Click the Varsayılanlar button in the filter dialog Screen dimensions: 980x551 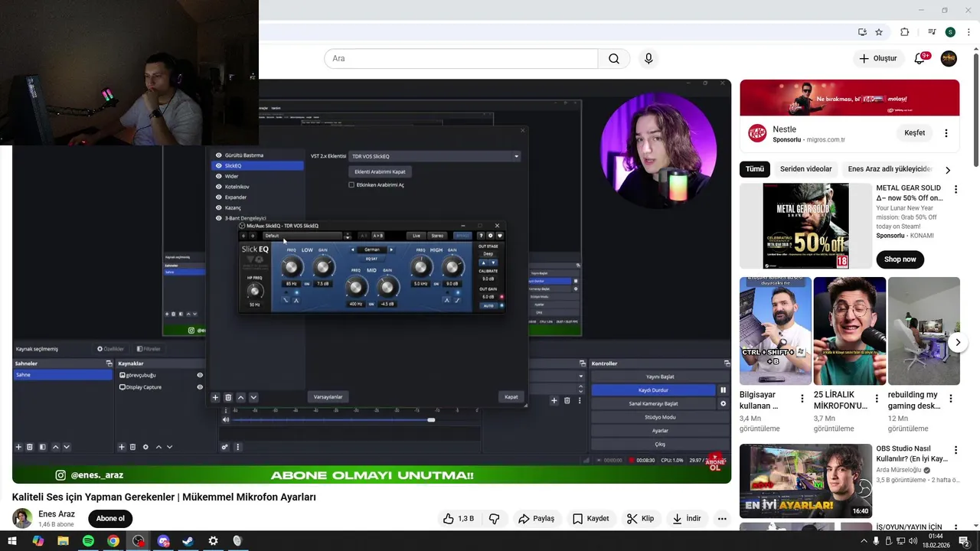tap(328, 396)
